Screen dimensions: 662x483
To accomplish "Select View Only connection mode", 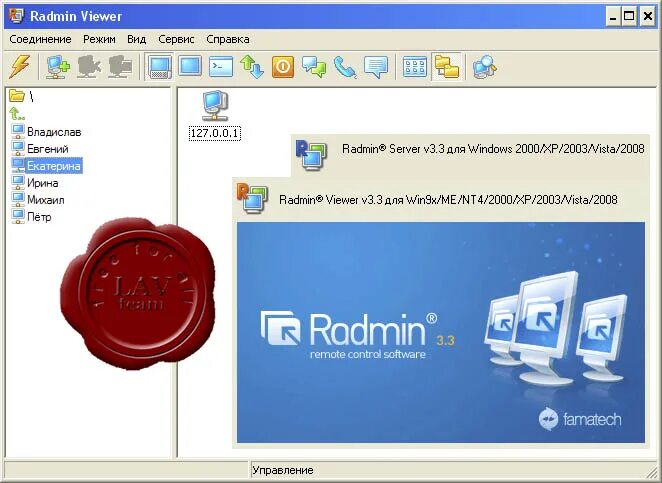I will [190, 66].
